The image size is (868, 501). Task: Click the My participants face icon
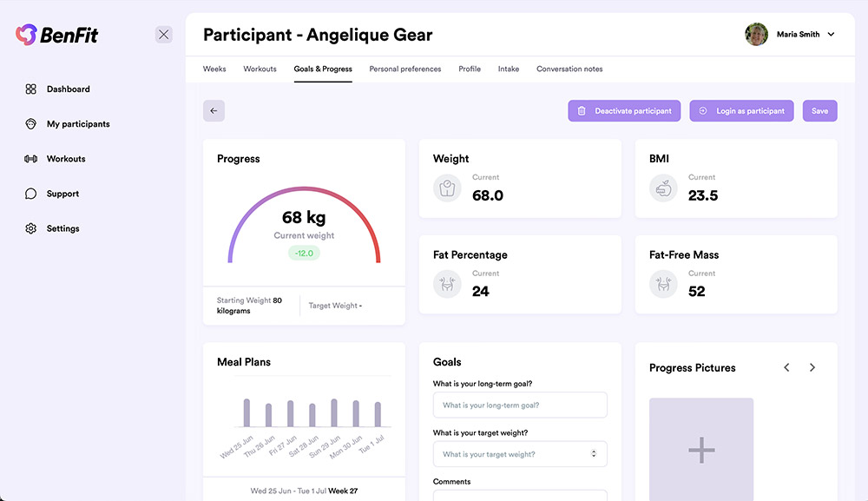[x=30, y=124]
